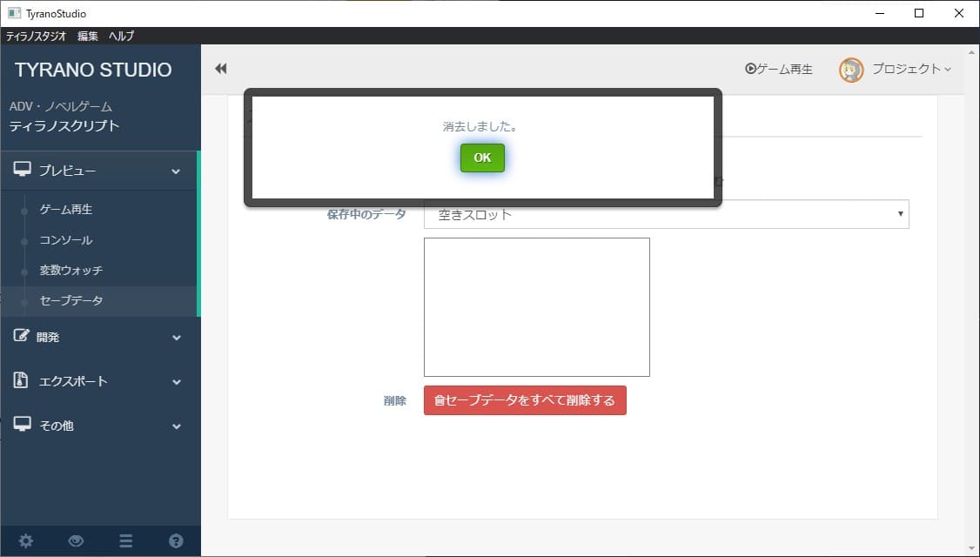The width and height of the screenshot is (980, 557).
Task: Click the その他 monitor icon
Action: (x=23, y=425)
